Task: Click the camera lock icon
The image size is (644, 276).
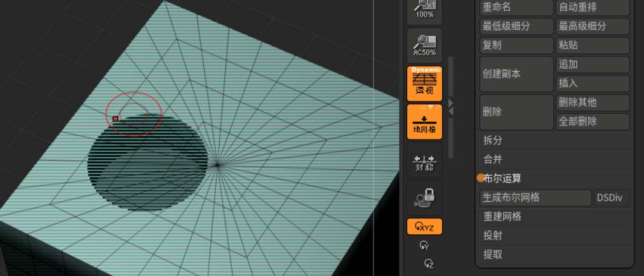Action: click(424, 198)
